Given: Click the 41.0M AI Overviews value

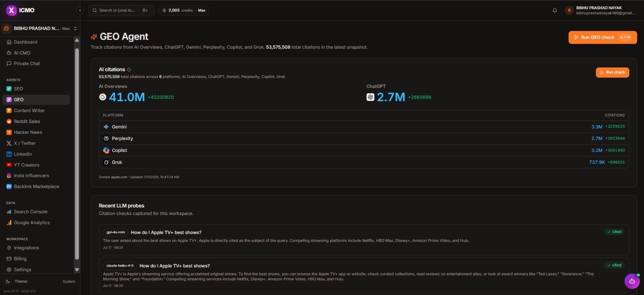Looking at the screenshot, I should pyautogui.click(x=127, y=97).
